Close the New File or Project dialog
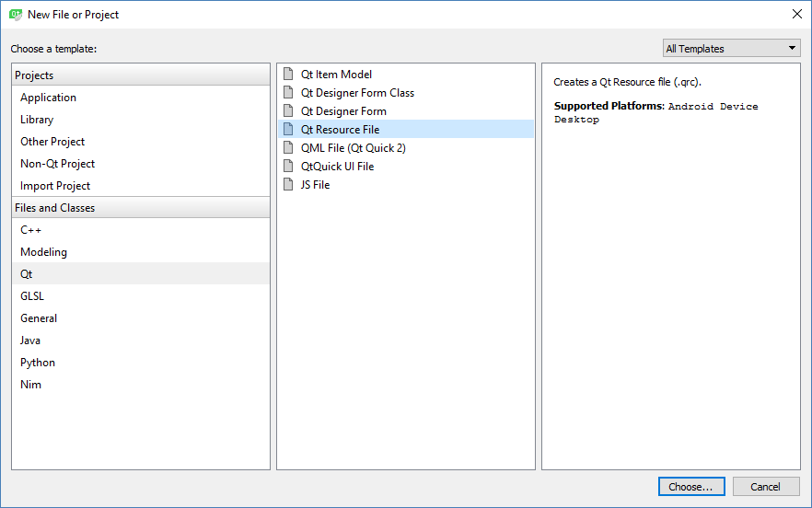The height and width of the screenshot is (508, 812). click(x=796, y=14)
